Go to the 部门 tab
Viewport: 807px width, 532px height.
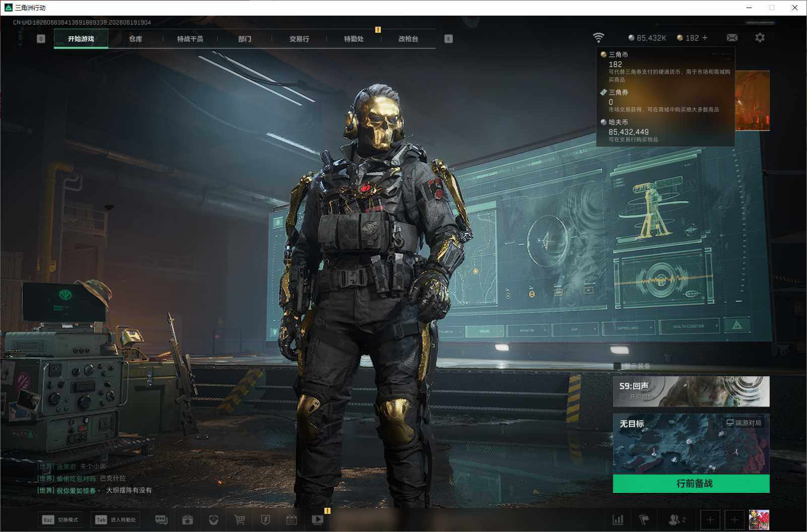(x=245, y=39)
